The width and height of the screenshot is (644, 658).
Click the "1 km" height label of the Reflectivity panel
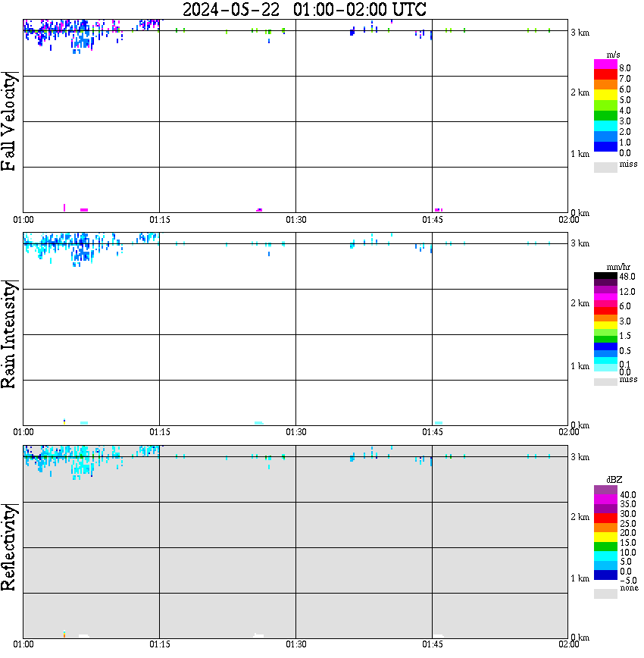580,578
